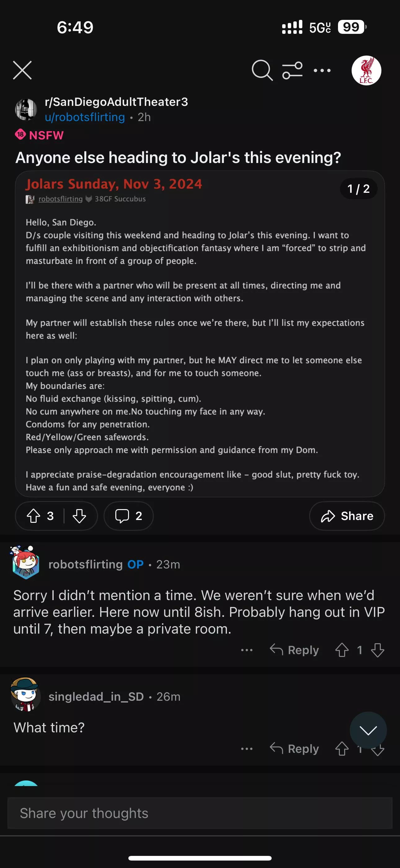Open the three-dot overflow menu at top
400x868 pixels.
(x=322, y=70)
